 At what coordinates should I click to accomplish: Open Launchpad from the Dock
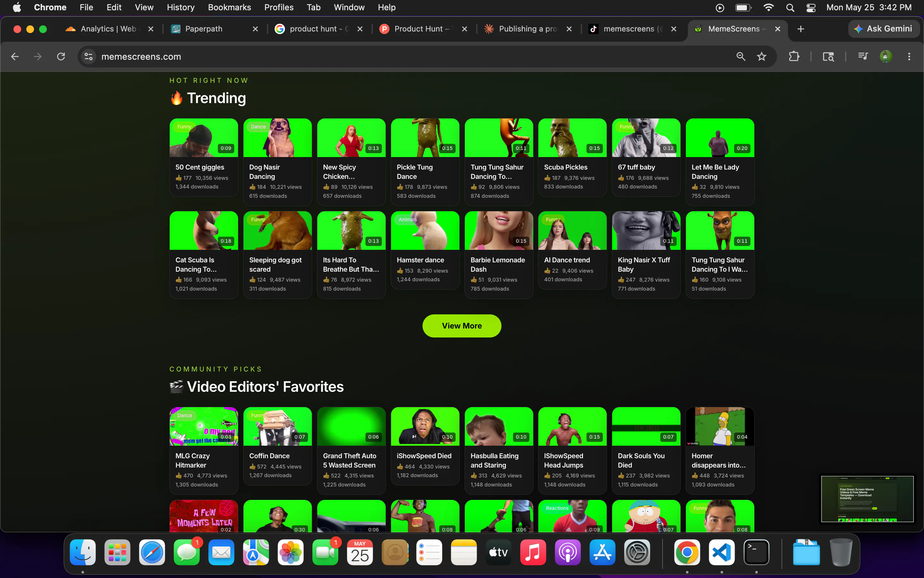[117, 552]
